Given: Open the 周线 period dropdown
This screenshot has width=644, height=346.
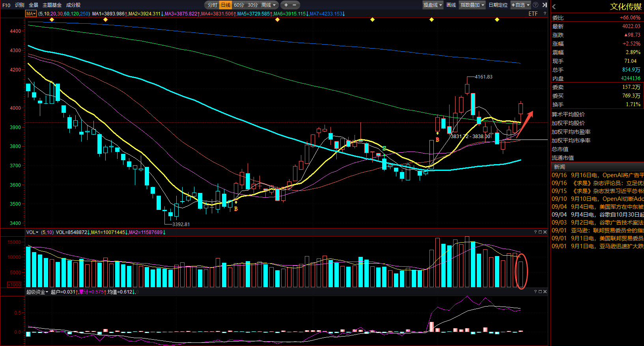Looking at the screenshot, I should 269,5.
